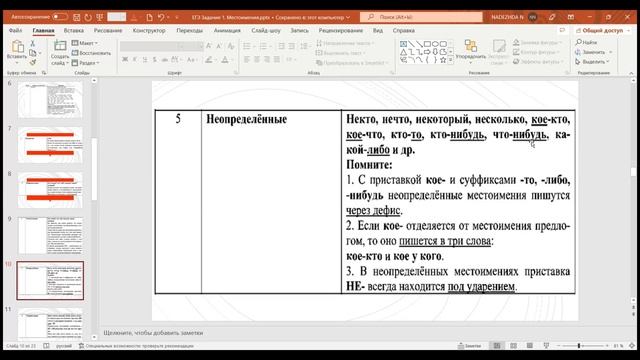Click the Восстановить button
This screenshot has height=360, width=640.
(91, 53)
